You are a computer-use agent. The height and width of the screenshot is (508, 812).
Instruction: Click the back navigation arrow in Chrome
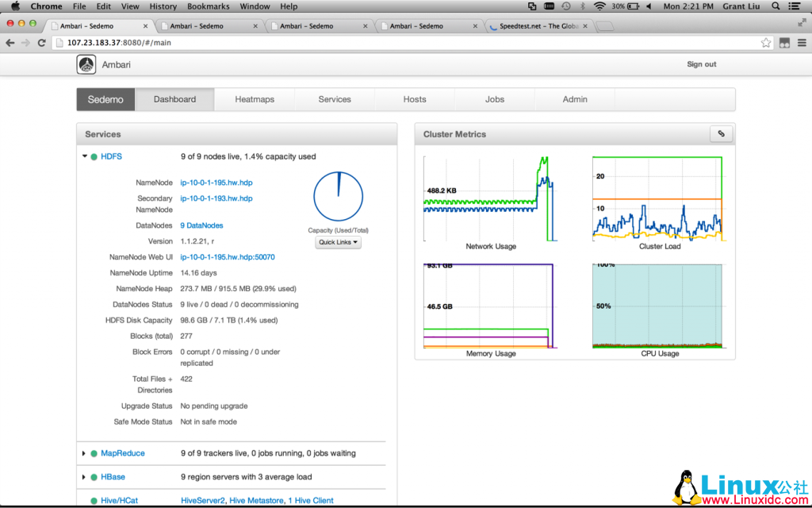[10, 43]
